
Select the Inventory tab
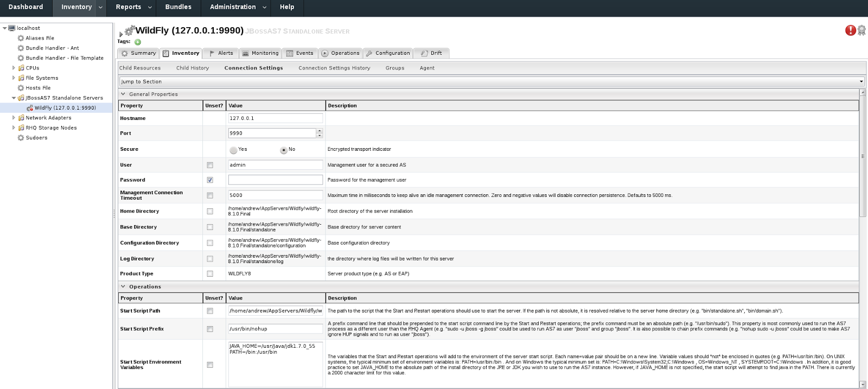(x=181, y=53)
